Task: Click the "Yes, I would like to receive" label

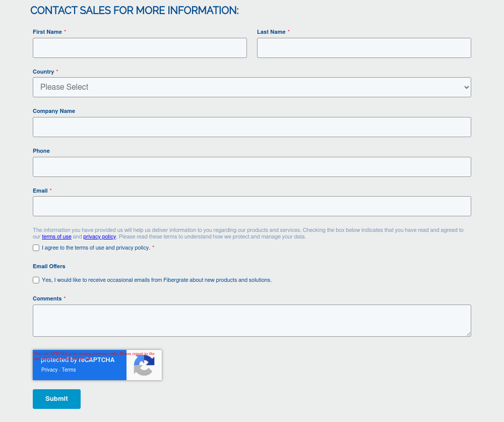Action: [x=157, y=280]
